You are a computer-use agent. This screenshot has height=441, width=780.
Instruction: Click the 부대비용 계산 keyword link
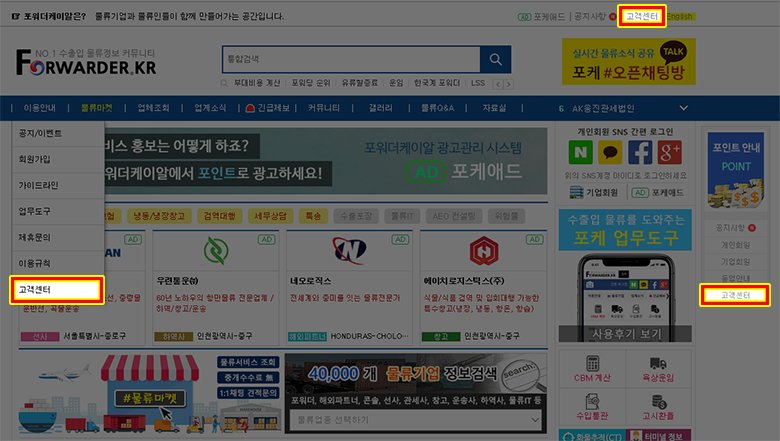tap(257, 83)
